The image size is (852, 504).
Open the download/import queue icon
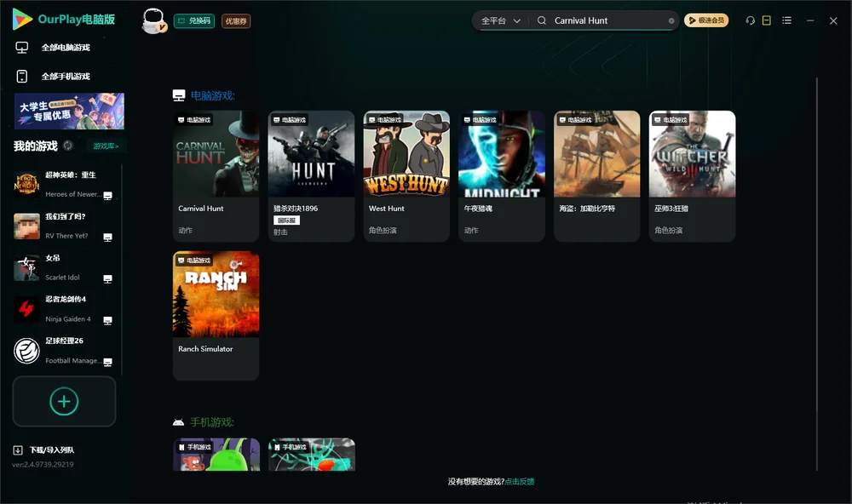point(18,450)
